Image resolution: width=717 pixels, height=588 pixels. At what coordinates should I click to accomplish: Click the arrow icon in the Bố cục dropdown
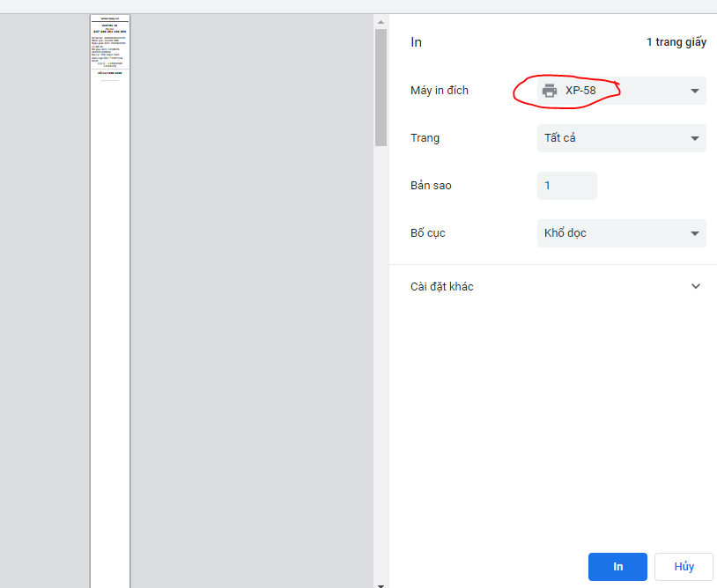[x=694, y=233]
